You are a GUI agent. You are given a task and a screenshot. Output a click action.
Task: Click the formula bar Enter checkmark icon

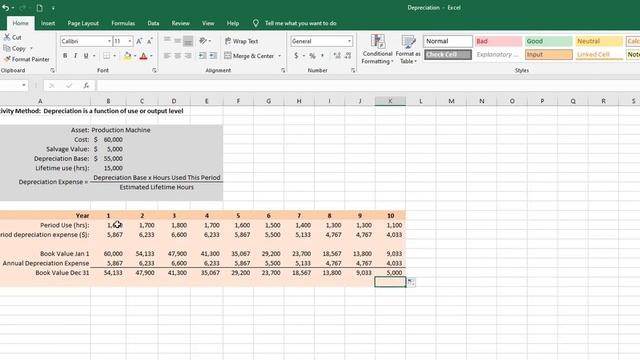point(69,85)
